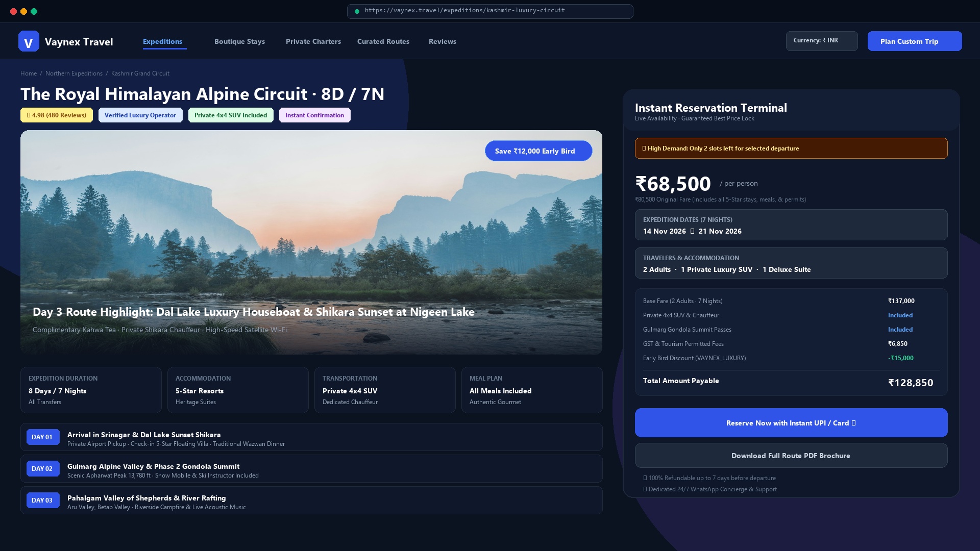The image size is (980, 551).
Task: Expand the DAY 03 Pahalgam Valley row
Action: [x=311, y=500]
